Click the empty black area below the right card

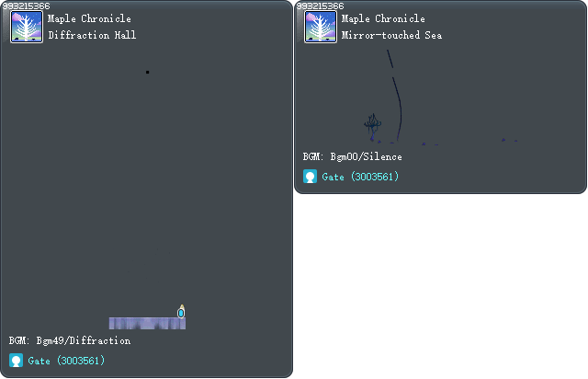441,285
